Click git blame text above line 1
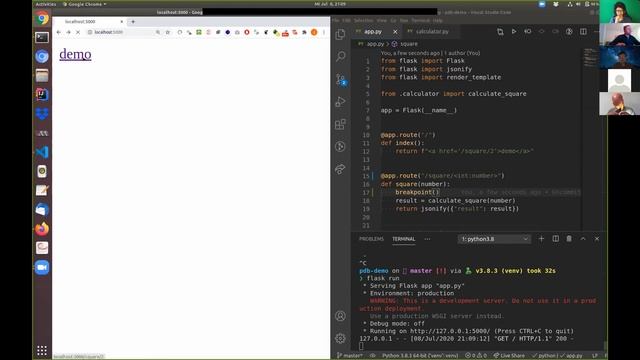Viewport: 640px width, 360px height. 430,53
